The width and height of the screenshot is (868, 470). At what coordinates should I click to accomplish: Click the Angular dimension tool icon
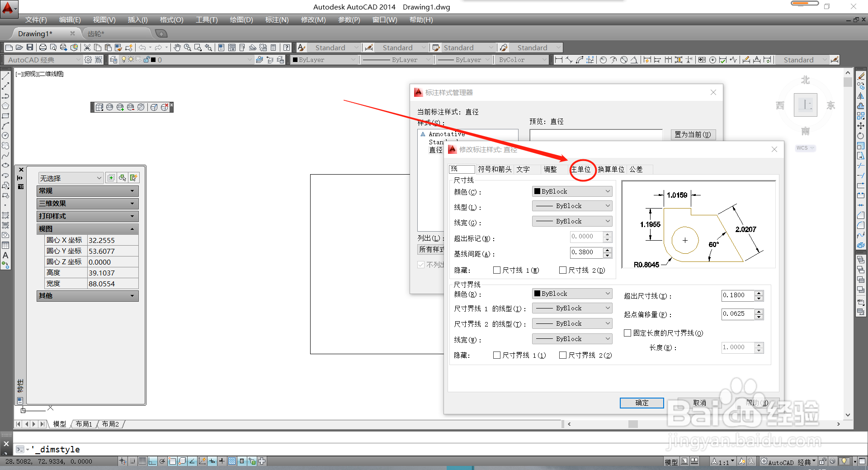coord(634,60)
